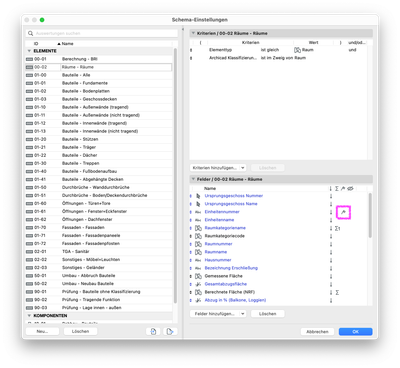This screenshot has width=400, height=368.
Task: Toggle the flag marker on Einheitennummer row
Action: 343,212
